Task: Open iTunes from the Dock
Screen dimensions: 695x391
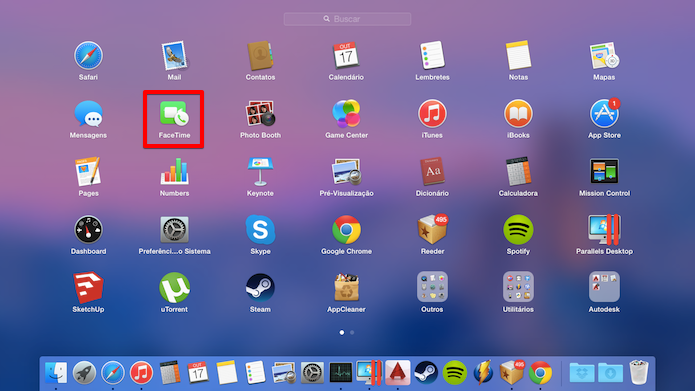Action: coord(141,372)
